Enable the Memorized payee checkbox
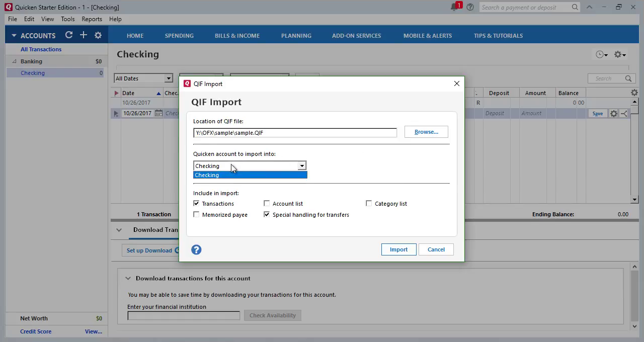Image resolution: width=644 pixels, height=342 pixels. [196, 215]
